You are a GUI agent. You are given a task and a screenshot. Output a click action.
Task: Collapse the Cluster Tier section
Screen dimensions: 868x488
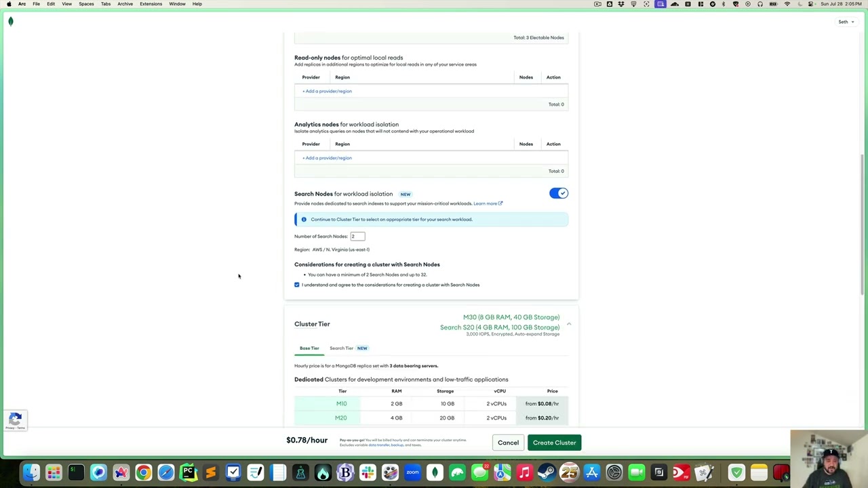point(569,324)
